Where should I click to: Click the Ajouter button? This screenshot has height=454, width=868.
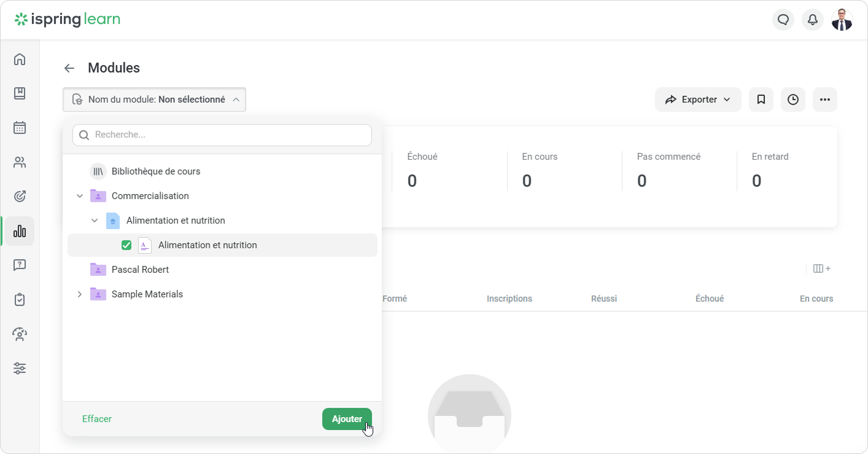click(x=347, y=419)
